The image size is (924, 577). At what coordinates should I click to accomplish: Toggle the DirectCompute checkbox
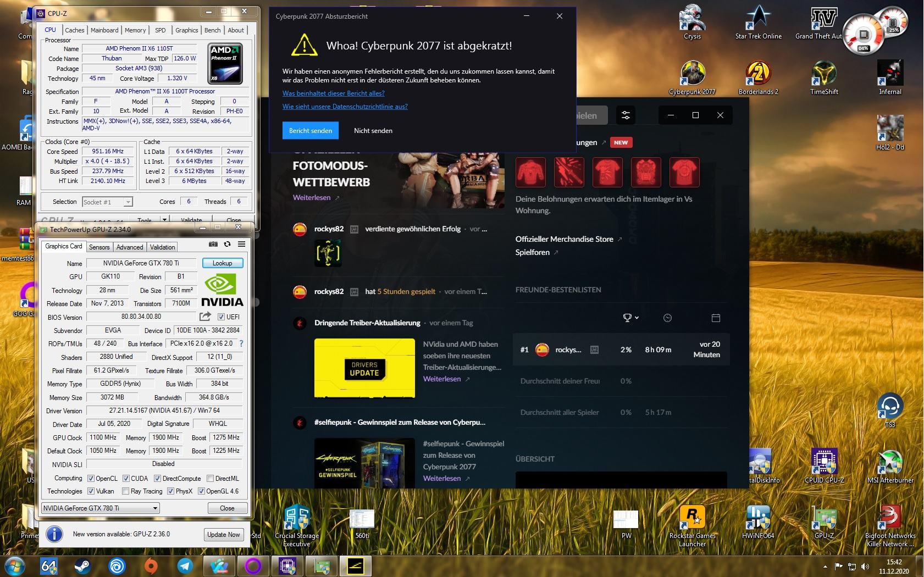tap(157, 479)
